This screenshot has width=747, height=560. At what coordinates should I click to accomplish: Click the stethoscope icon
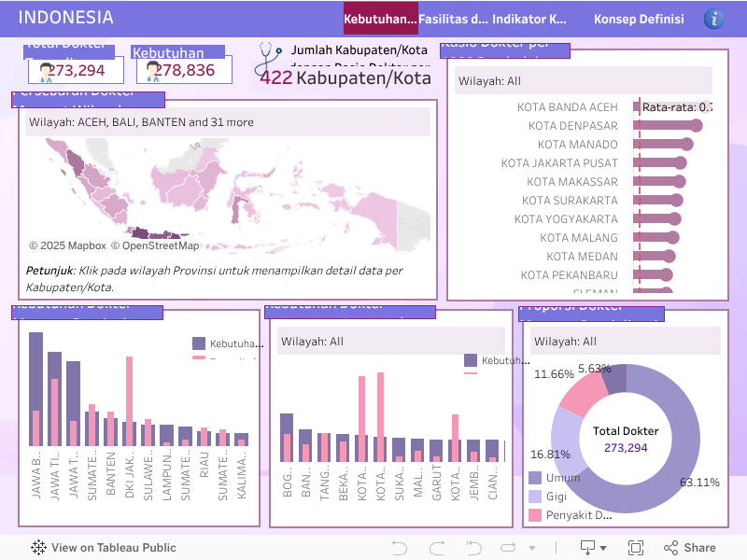click(269, 58)
